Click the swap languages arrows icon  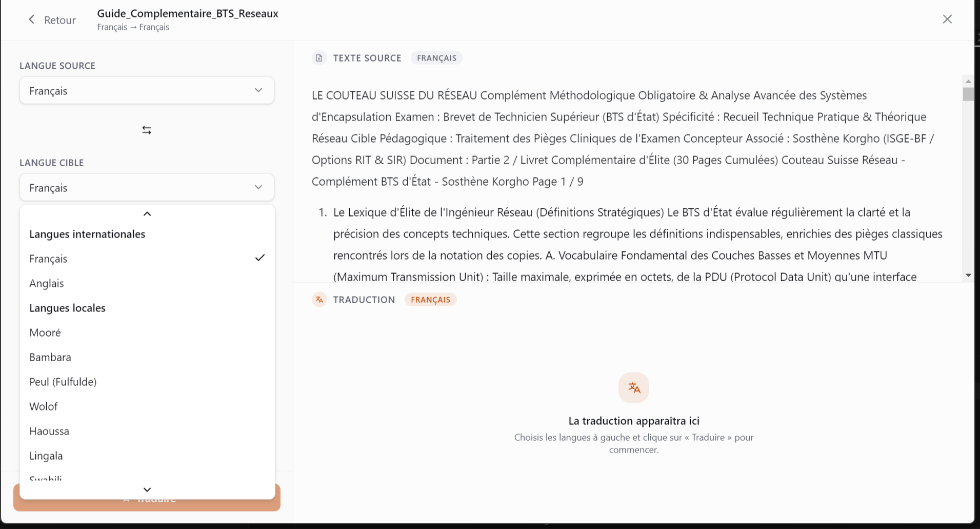pyautogui.click(x=147, y=130)
